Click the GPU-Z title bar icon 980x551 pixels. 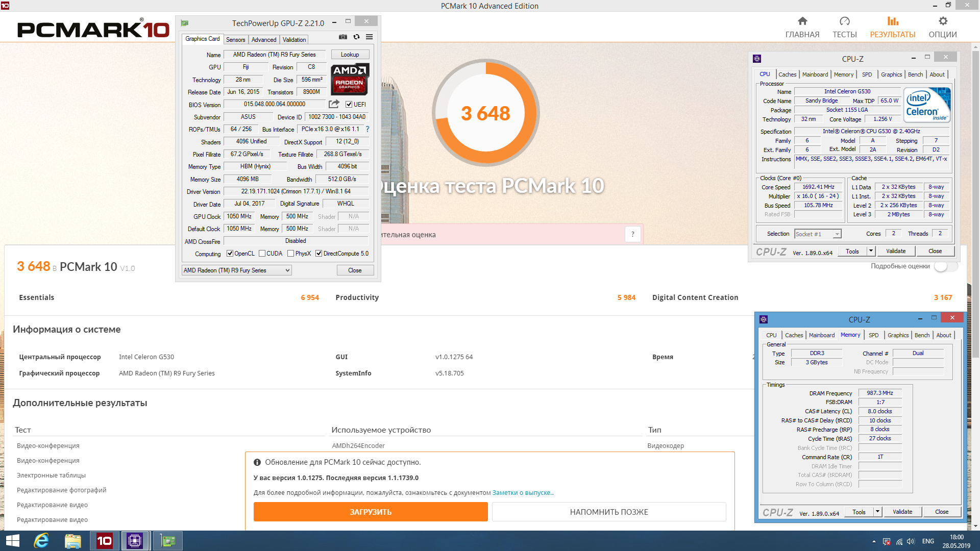(185, 23)
